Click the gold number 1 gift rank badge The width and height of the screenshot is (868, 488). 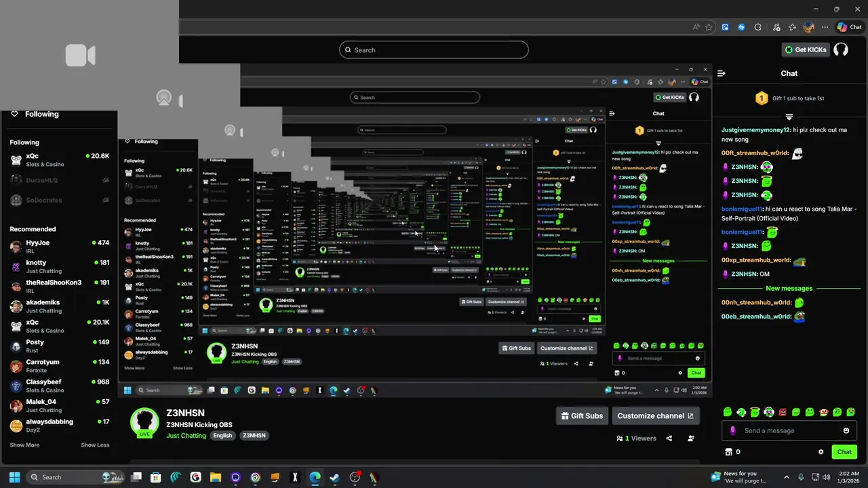coord(761,98)
